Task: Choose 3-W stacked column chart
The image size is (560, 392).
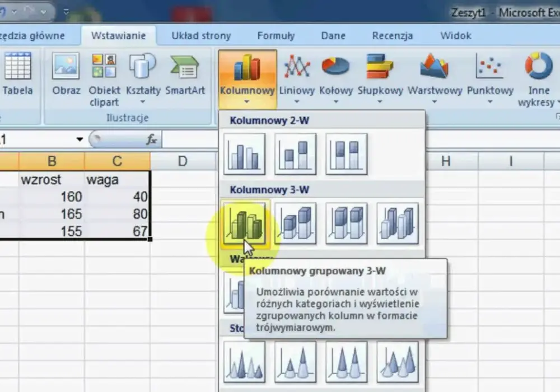Action: (x=295, y=223)
